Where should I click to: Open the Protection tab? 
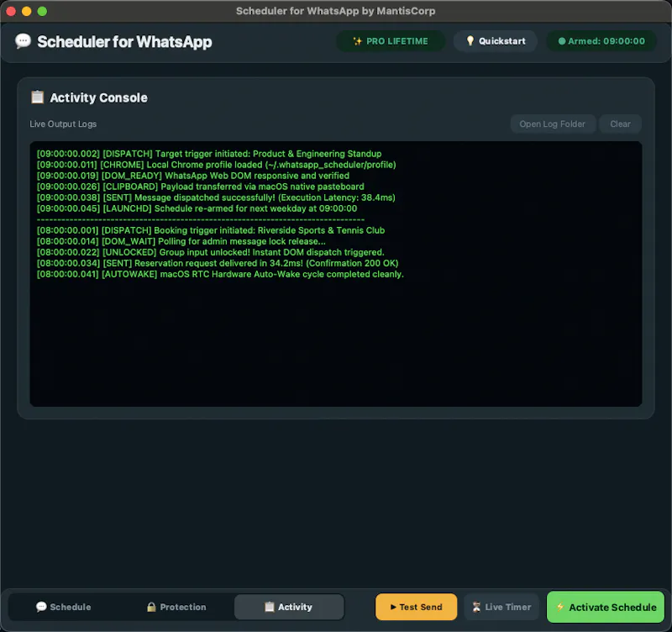tap(176, 607)
